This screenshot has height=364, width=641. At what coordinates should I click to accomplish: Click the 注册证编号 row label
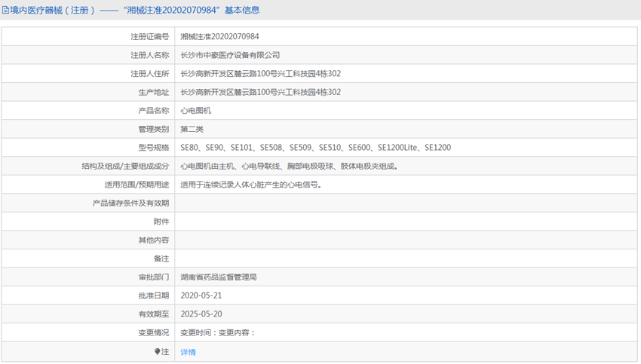coord(149,36)
